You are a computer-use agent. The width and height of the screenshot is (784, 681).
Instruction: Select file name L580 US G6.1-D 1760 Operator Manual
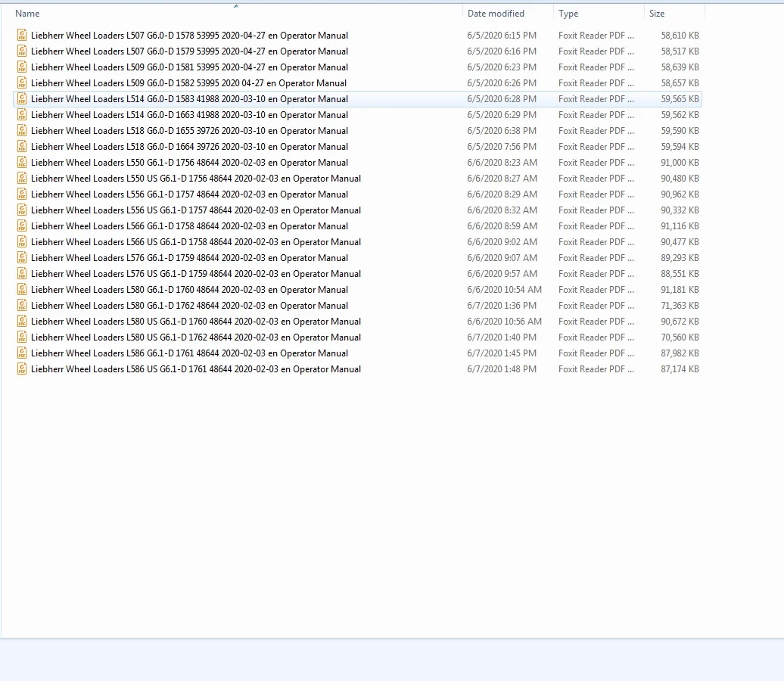(196, 322)
